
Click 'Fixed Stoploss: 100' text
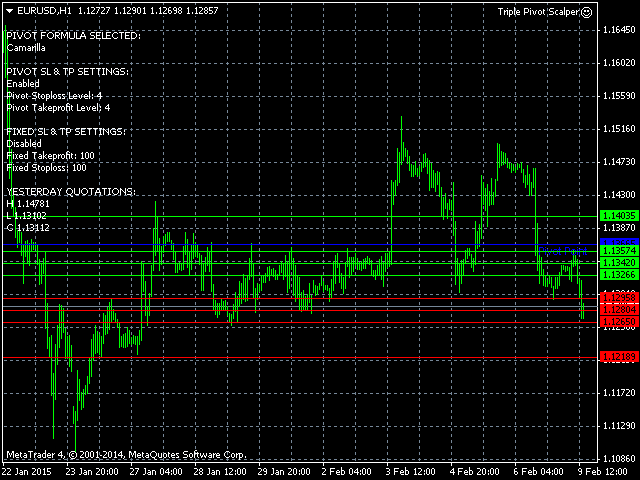(x=47, y=168)
